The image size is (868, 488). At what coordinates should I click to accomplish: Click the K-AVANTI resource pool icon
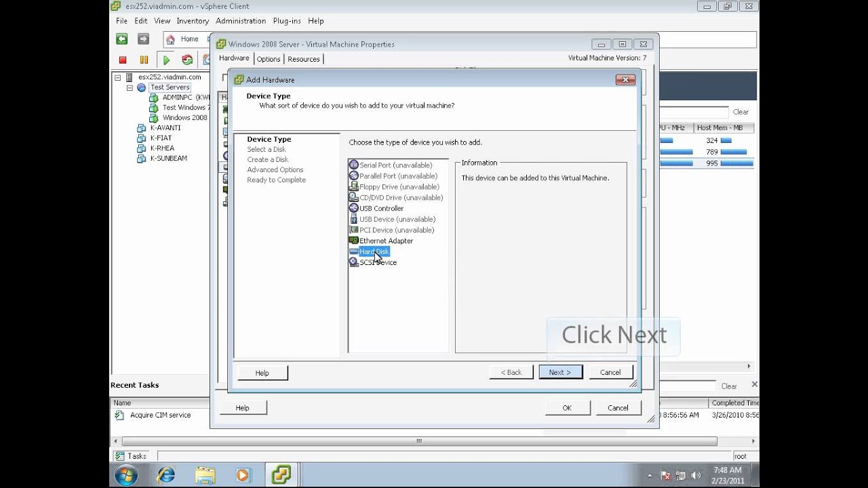click(x=142, y=128)
